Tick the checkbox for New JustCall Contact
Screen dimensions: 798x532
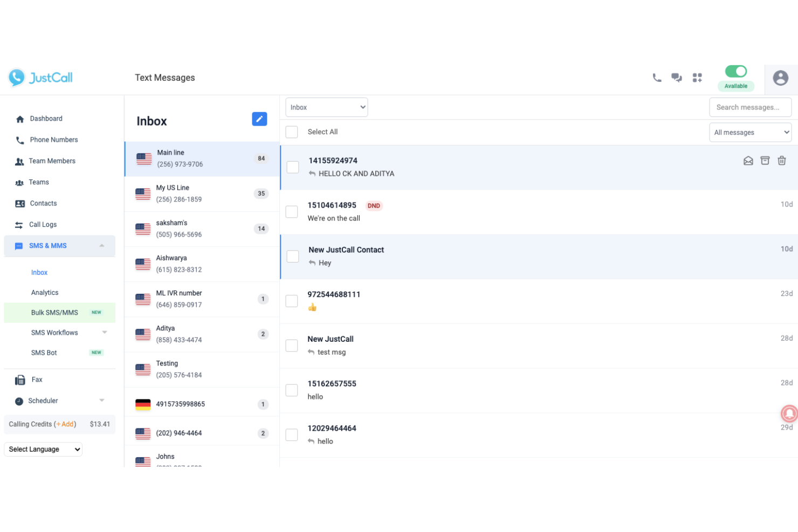[293, 256]
